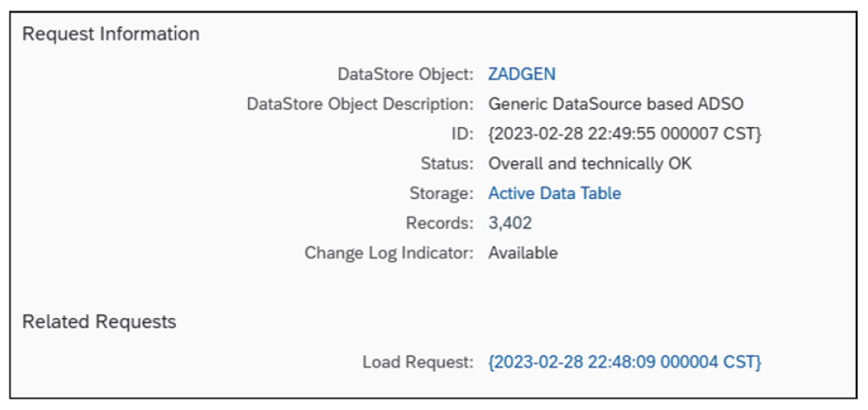Click the 'Load Request:' field label
The height and width of the screenshot is (410, 868).
tap(417, 362)
